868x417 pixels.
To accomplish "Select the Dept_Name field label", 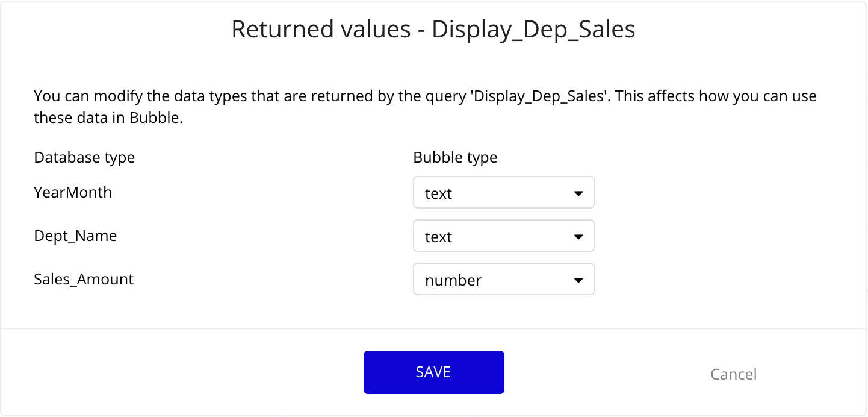I will 75,236.
